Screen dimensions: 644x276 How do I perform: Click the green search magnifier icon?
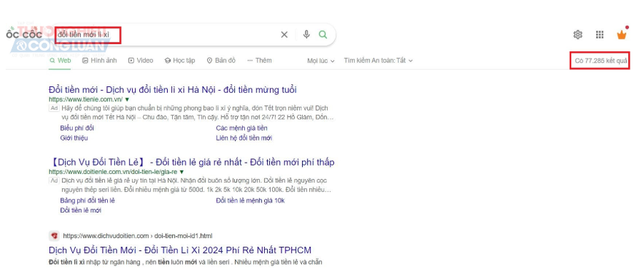click(323, 35)
